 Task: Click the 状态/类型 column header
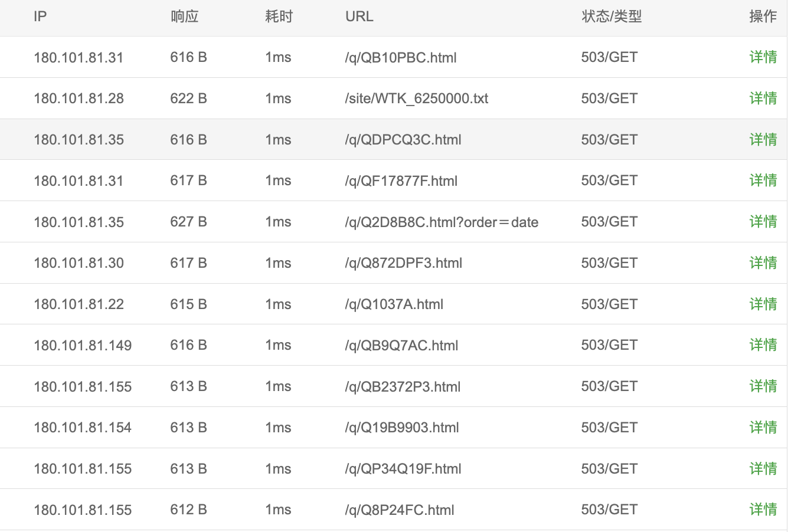tap(611, 17)
